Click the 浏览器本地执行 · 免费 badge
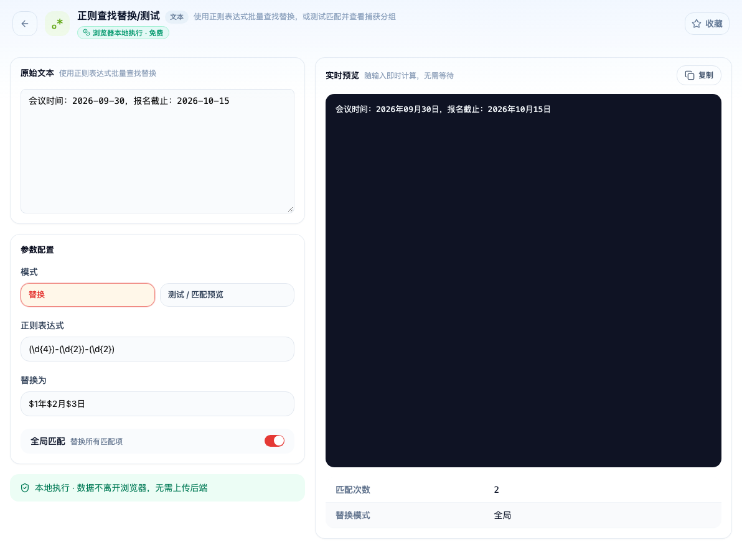The image size is (742, 560). click(x=123, y=32)
